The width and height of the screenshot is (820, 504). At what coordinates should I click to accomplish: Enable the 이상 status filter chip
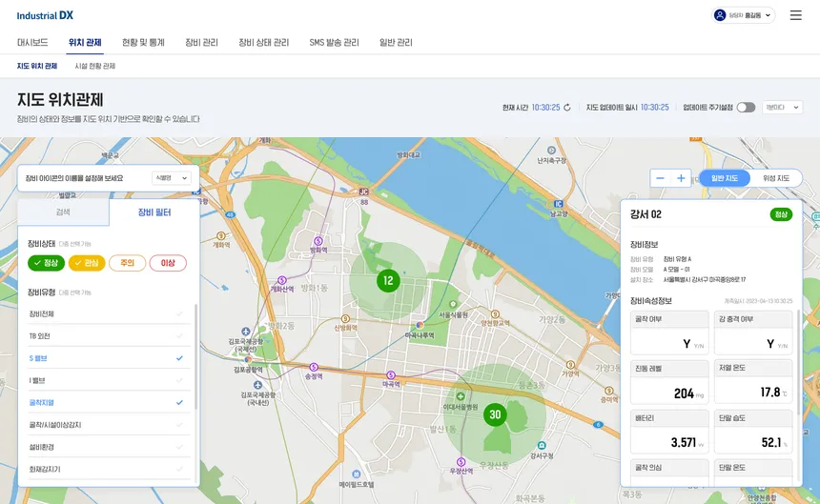tap(168, 263)
